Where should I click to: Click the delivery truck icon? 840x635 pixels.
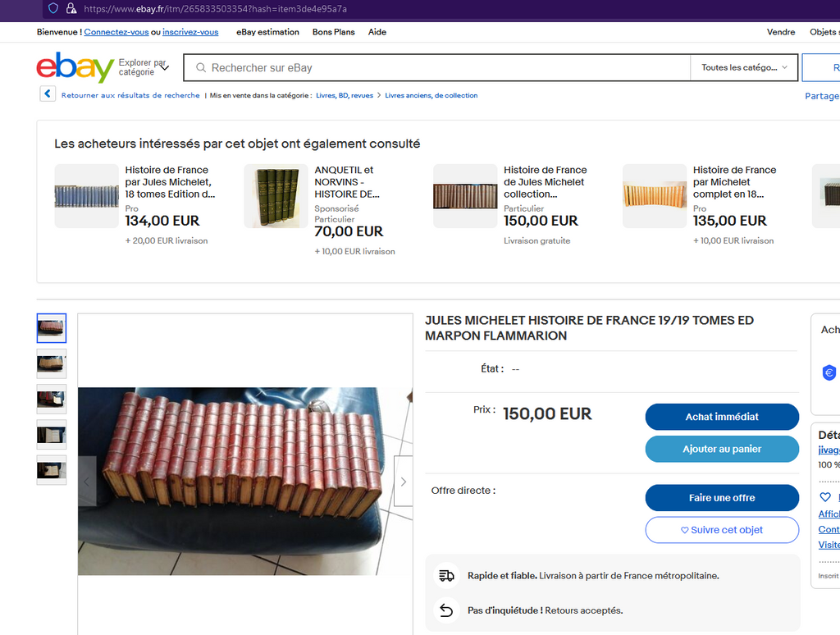coord(446,575)
